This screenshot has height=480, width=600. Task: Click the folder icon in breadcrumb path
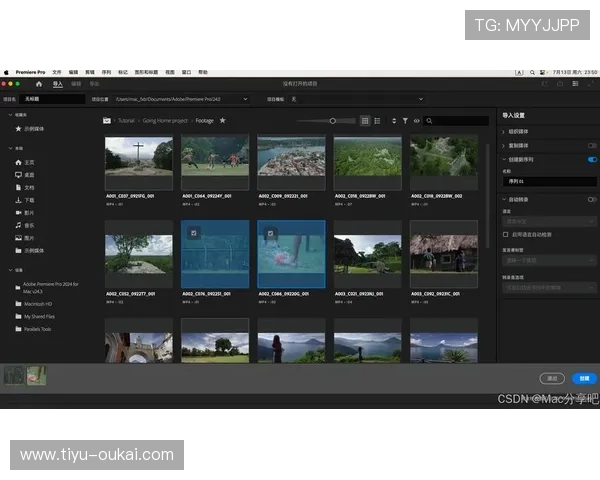coord(108,120)
